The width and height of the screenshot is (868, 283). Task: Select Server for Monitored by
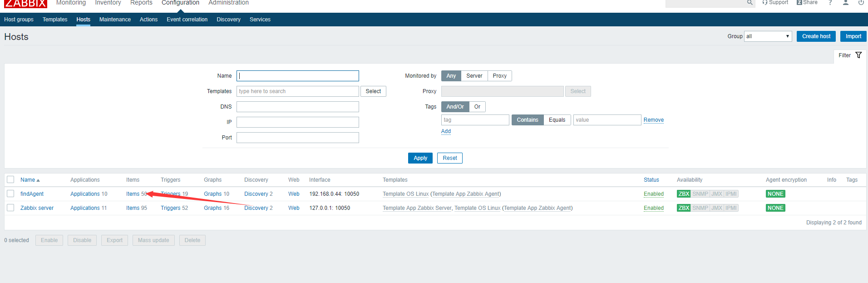(x=474, y=76)
